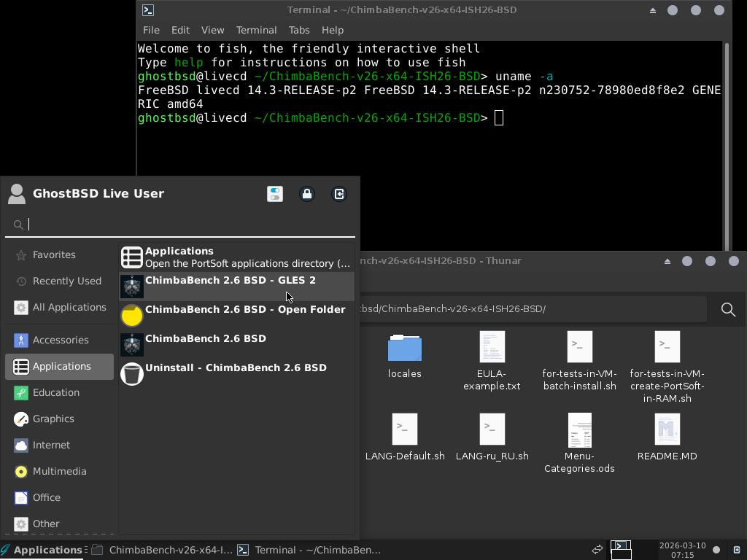Click the workspace switcher on panel
Image resolution: width=747 pixels, height=560 pixels.
[621, 550]
